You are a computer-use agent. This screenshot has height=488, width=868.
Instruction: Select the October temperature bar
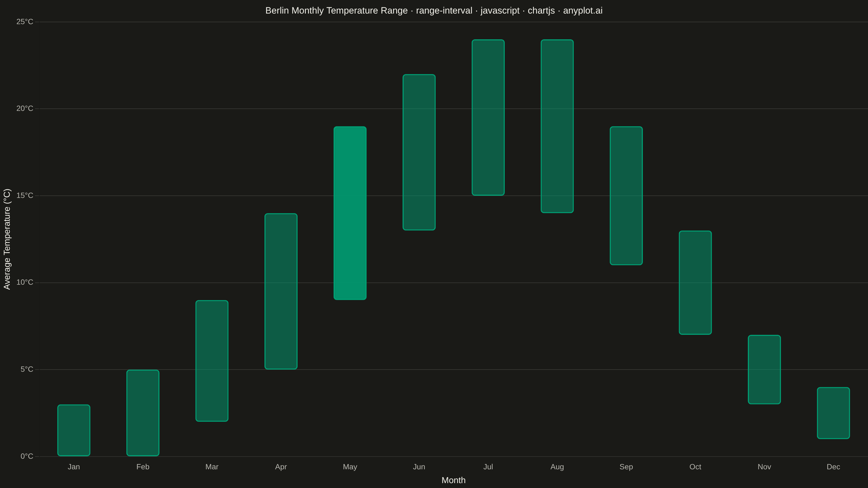[x=695, y=282]
